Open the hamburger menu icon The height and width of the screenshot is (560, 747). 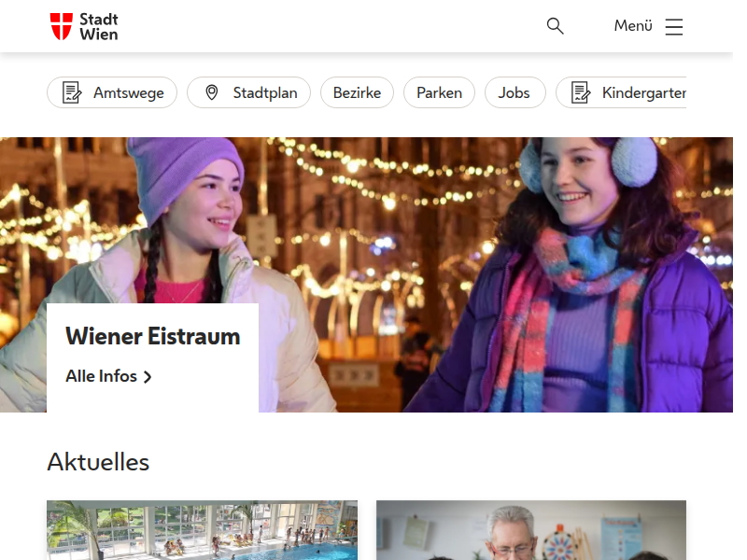tap(674, 26)
